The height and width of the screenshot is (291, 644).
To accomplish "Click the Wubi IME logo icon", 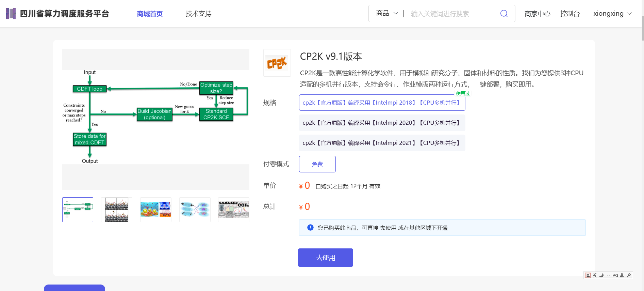I will coord(588,275).
